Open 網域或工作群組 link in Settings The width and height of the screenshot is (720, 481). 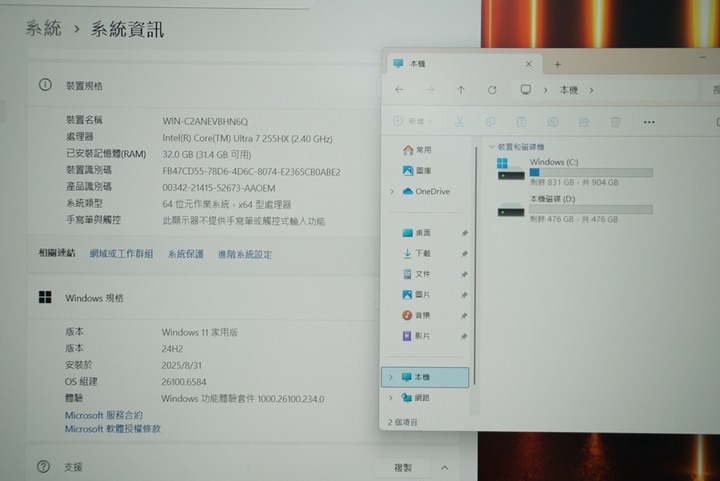(x=121, y=254)
